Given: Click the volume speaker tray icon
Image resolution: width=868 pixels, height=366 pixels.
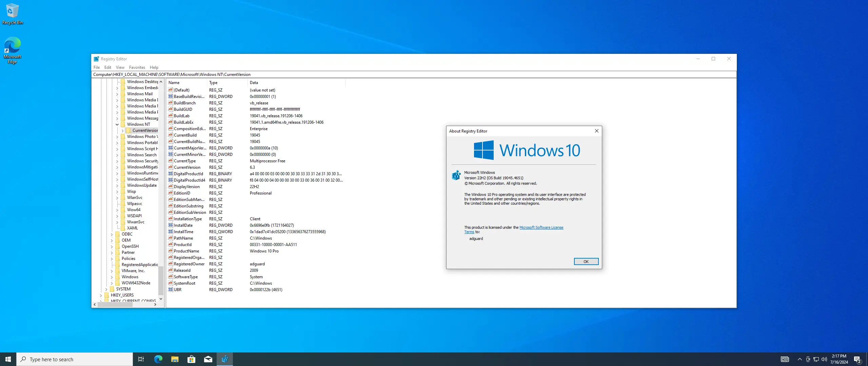Looking at the screenshot, I should [824, 359].
